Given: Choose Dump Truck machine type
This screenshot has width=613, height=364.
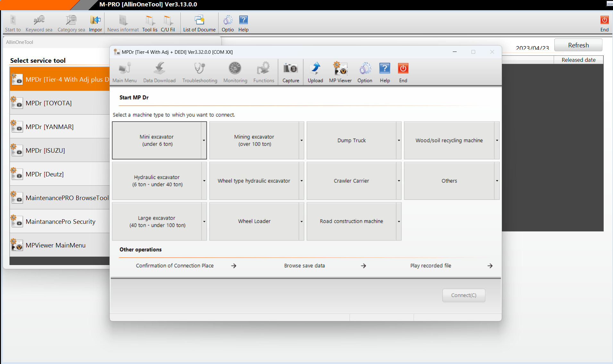Looking at the screenshot, I should pos(352,140).
